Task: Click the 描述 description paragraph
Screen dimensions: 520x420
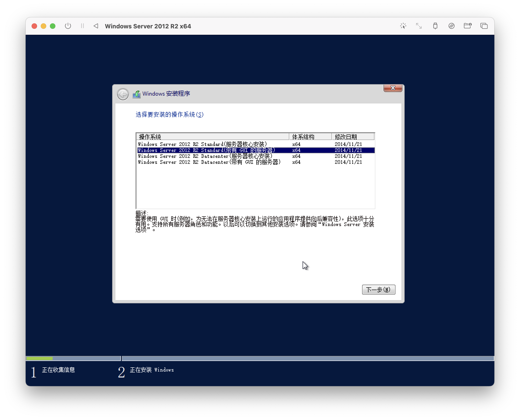Action: point(255,224)
